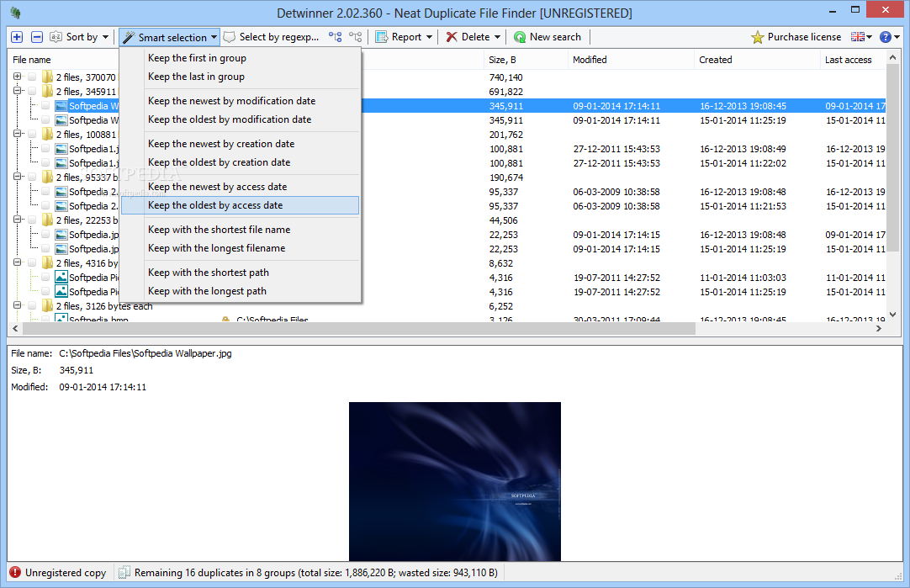Tick the checkbox of 2 files 4316 group
The image size is (910, 588).
pyautogui.click(x=32, y=263)
